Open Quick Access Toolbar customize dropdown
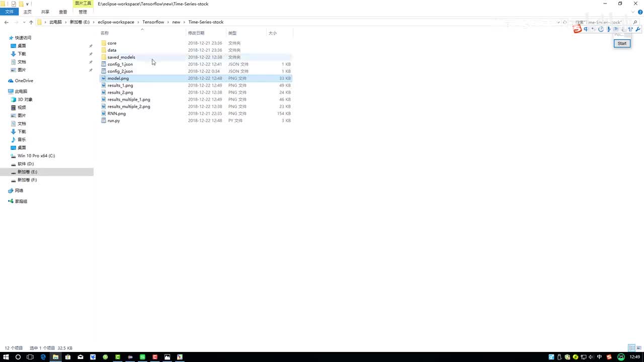This screenshot has width=644, height=362. [x=28, y=4]
